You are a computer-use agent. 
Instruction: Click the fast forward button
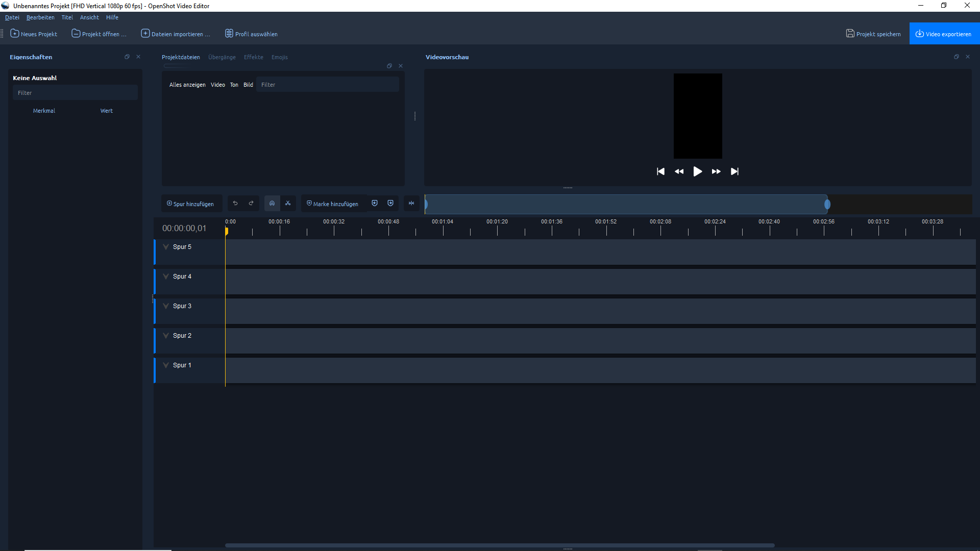(x=716, y=171)
